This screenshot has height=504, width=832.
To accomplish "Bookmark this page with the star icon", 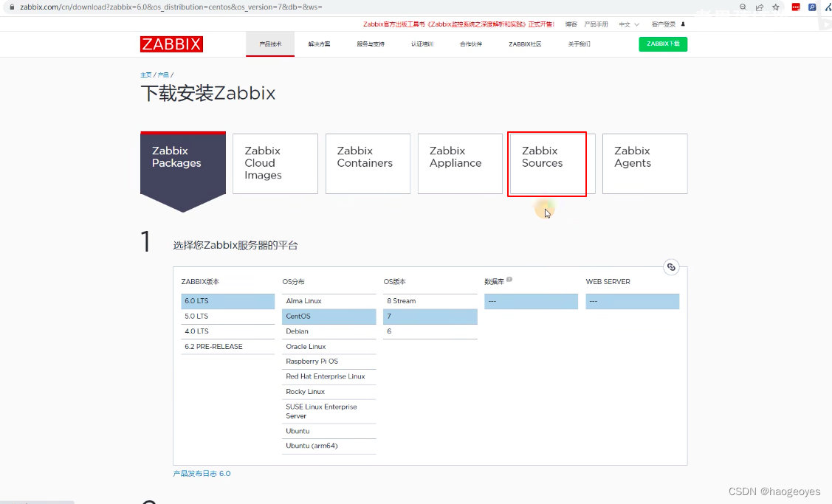I will click(776, 7).
